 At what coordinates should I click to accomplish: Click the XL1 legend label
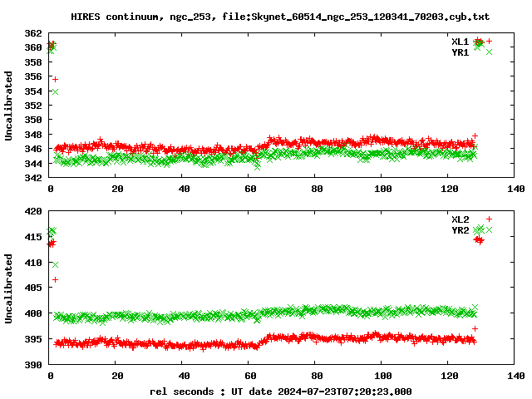pos(460,42)
